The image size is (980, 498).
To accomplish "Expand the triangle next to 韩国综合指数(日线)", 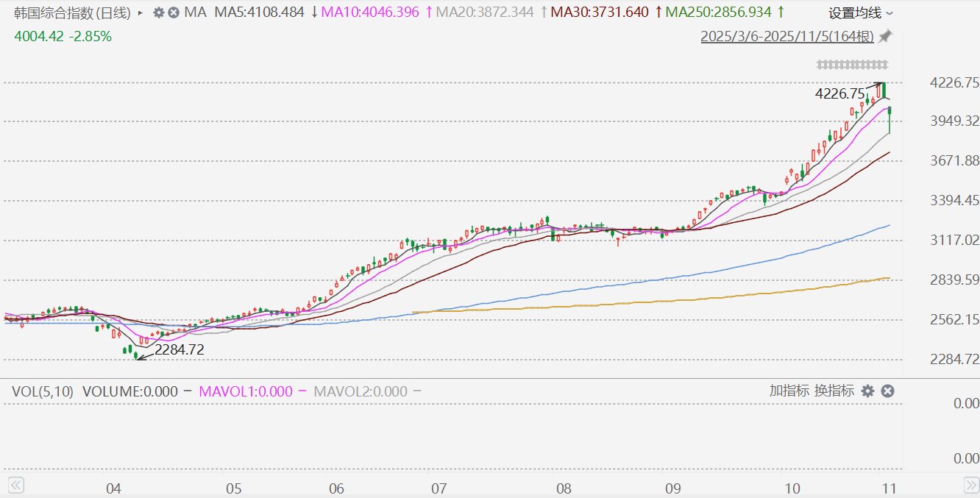I will pyautogui.click(x=141, y=13).
